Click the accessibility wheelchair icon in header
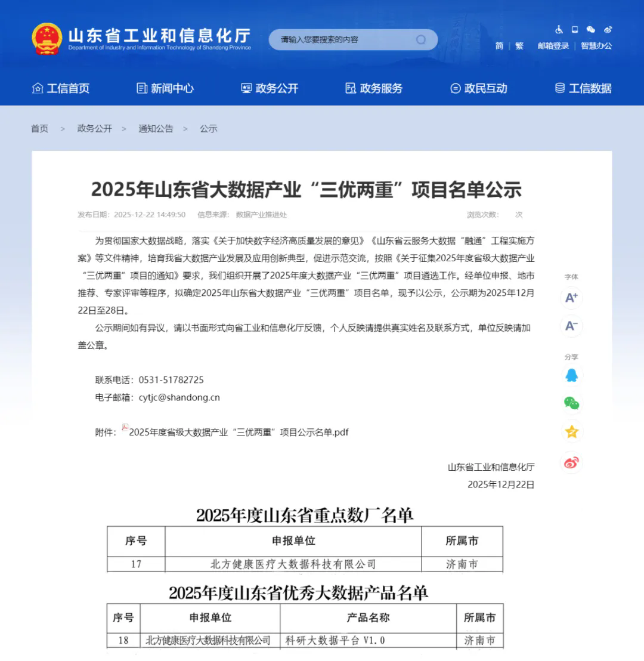Viewport: 644px width, 661px height. (559, 29)
